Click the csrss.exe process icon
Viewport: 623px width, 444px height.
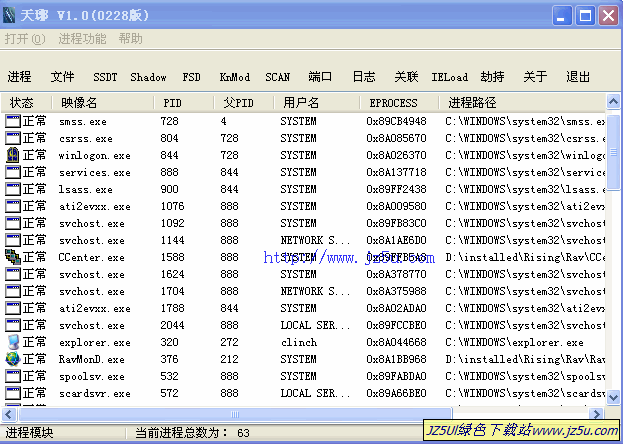coord(13,138)
